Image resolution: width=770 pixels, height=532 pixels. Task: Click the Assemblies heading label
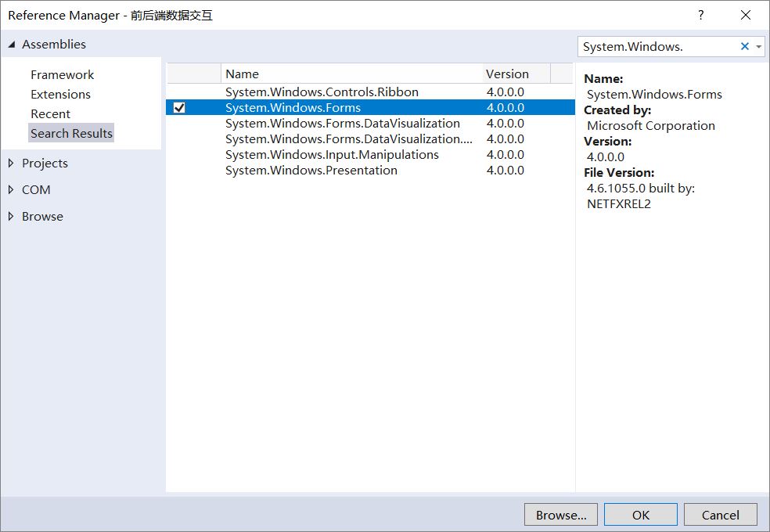53,44
